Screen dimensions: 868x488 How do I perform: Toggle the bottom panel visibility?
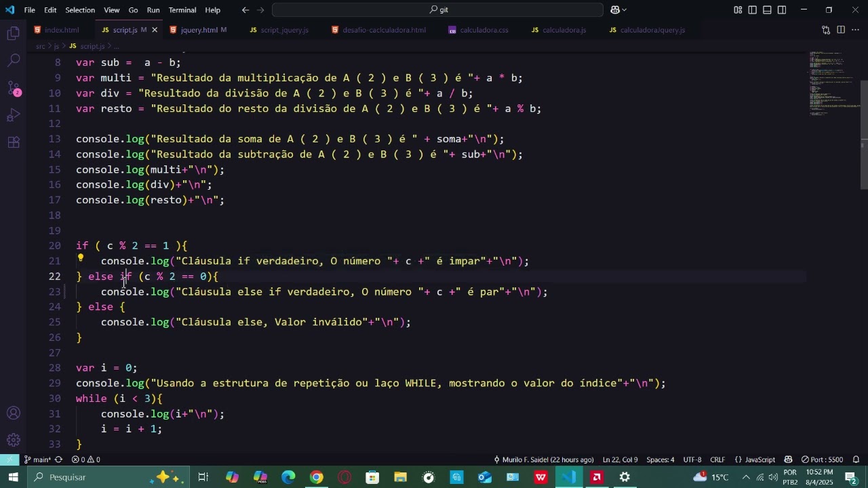(768, 10)
